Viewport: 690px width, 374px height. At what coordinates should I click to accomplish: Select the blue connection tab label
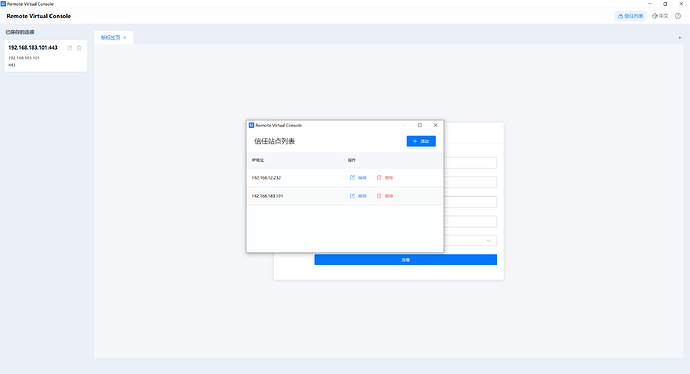point(110,38)
